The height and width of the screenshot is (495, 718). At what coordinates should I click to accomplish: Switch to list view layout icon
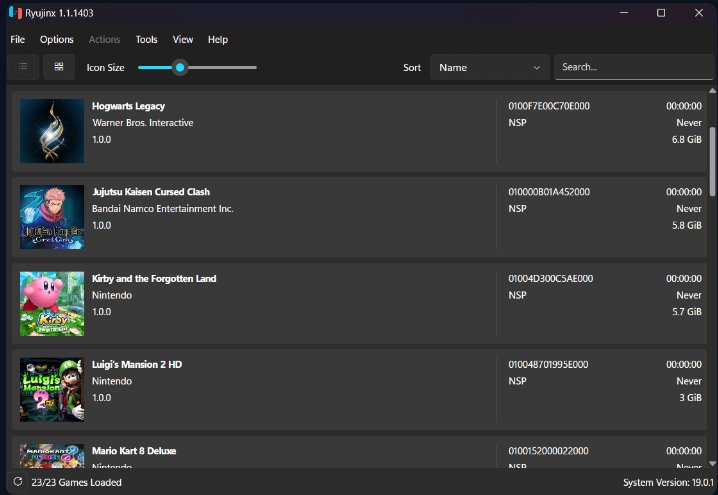(x=23, y=67)
